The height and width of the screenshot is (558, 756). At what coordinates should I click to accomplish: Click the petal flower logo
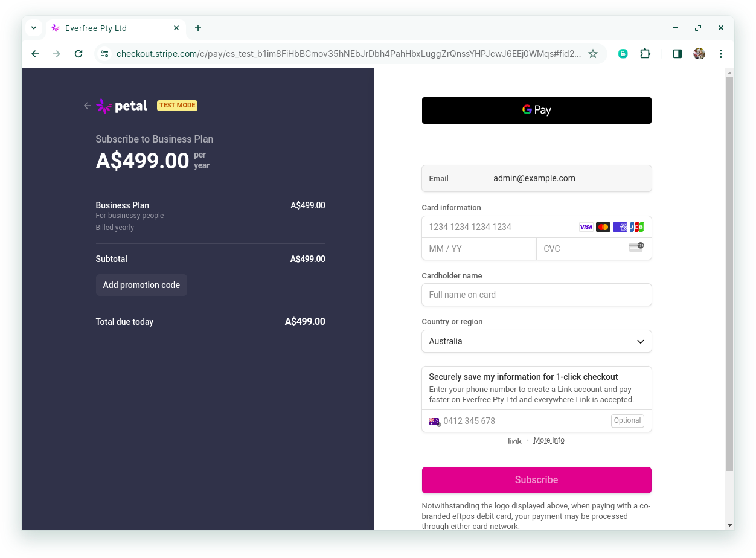(x=104, y=106)
